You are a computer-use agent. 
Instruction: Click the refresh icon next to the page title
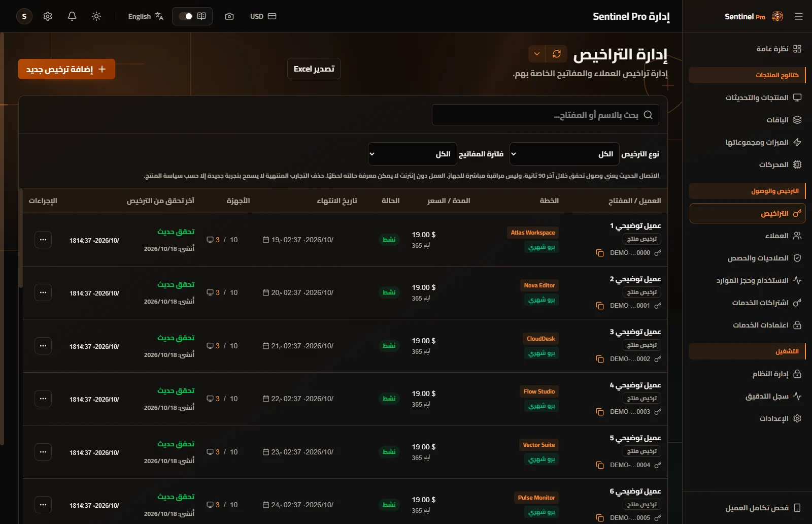pos(557,54)
